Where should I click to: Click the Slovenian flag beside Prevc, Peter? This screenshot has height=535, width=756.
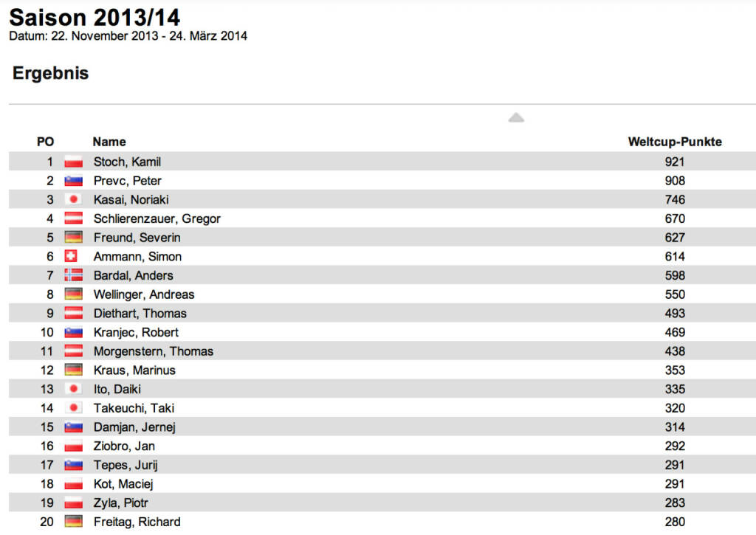tap(73, 181)
